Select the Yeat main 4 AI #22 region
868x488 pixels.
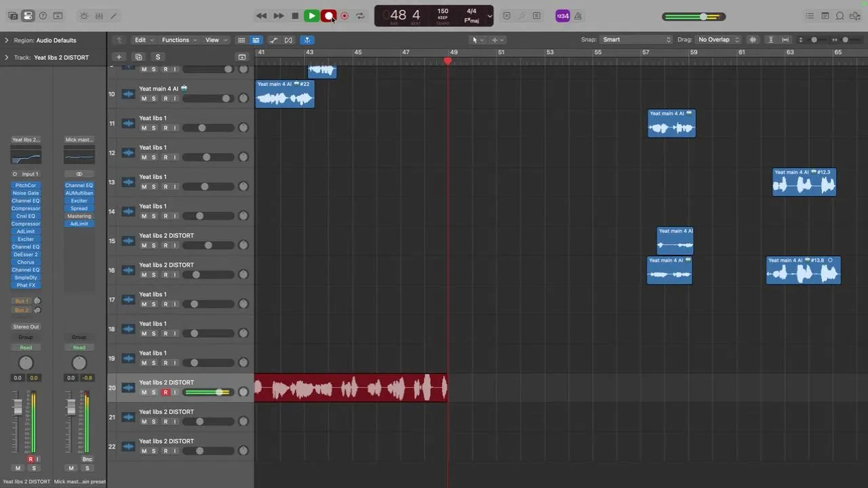click(285, 94)
